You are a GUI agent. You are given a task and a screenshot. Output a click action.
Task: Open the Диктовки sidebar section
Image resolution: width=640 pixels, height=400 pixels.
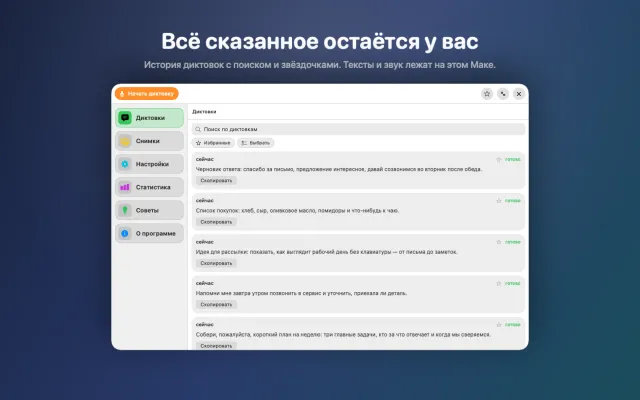[149, 118]
